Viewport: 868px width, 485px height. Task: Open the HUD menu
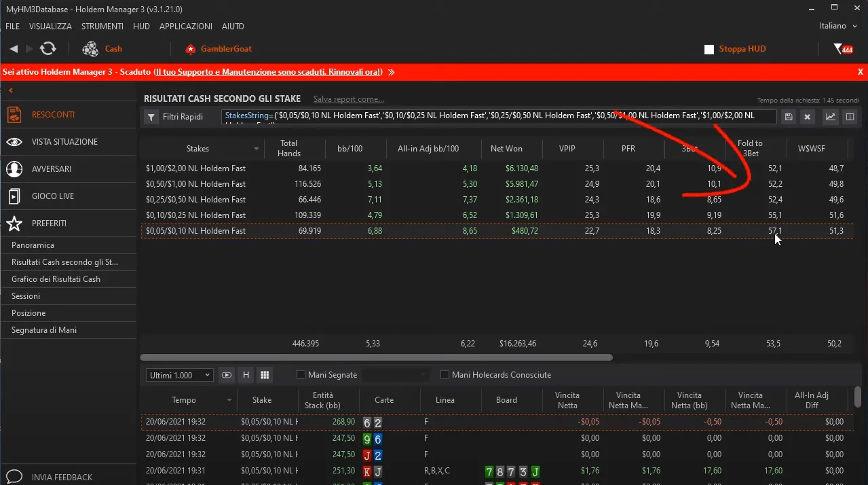point(141,26)
